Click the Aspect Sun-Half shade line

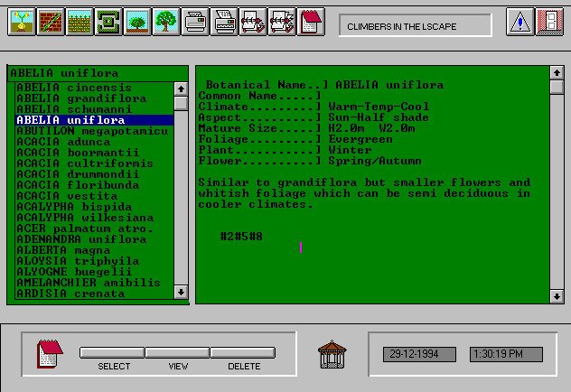tap(314, 117)
